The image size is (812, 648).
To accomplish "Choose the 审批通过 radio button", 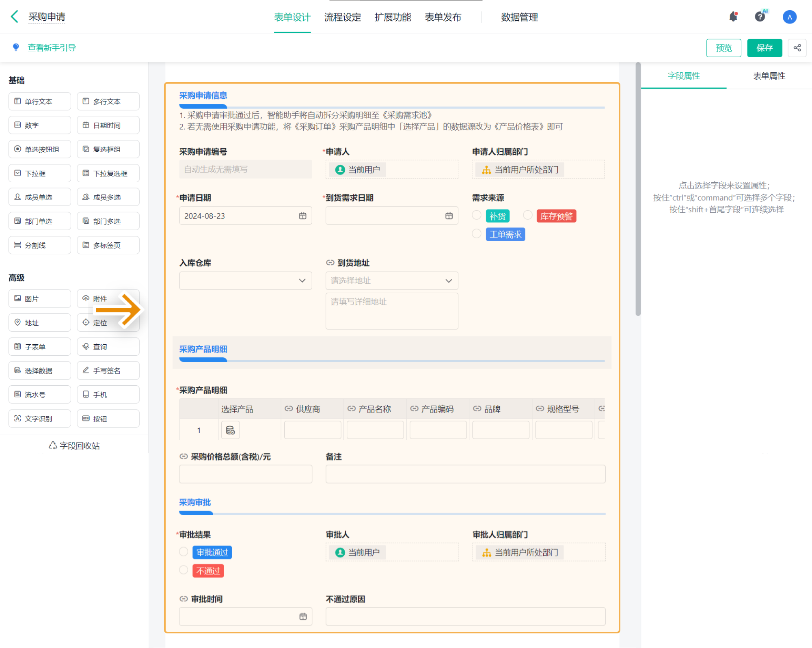I will pos(184,552).
